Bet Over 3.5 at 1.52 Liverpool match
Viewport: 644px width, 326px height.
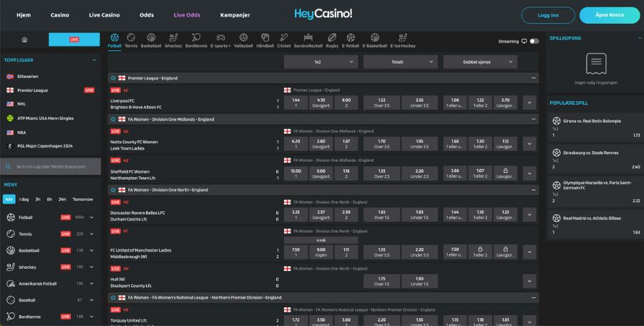(381, 102)
